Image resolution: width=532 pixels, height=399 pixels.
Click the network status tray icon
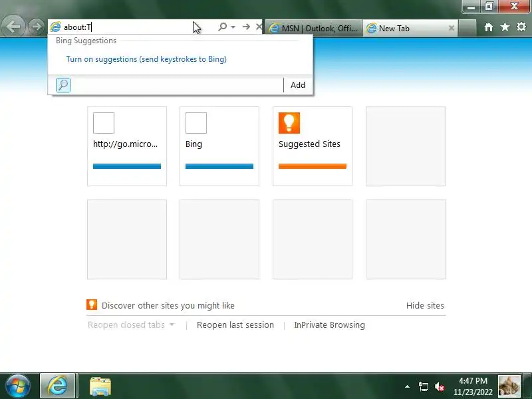(423, 386)
